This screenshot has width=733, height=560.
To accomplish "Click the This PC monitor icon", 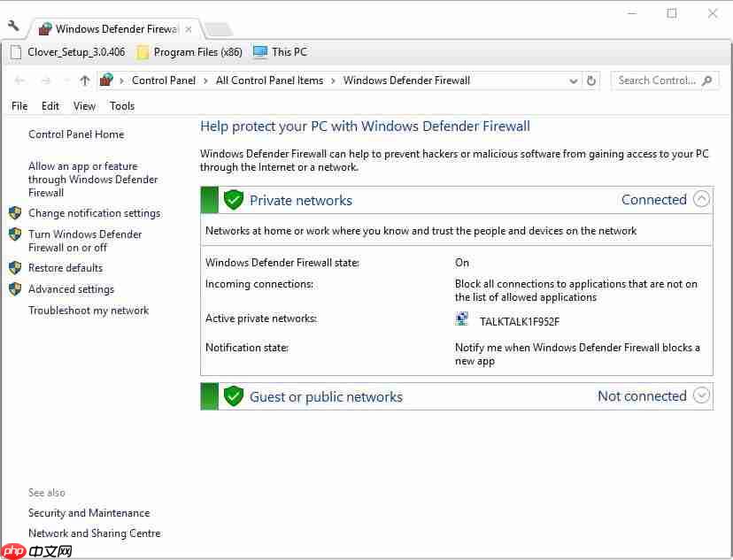I will [260, 52].
